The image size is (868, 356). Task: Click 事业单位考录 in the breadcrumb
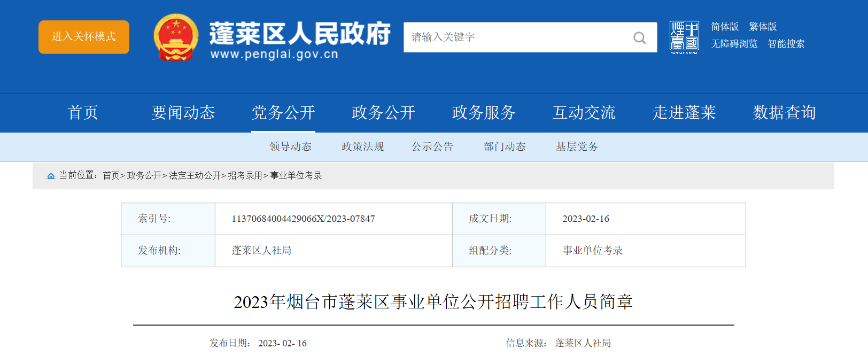pos(296,176)
